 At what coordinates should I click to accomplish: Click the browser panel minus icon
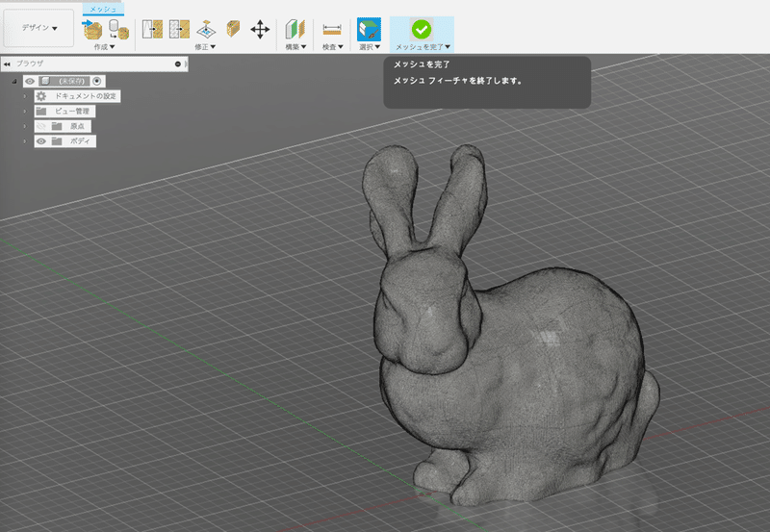coord(178,63)
